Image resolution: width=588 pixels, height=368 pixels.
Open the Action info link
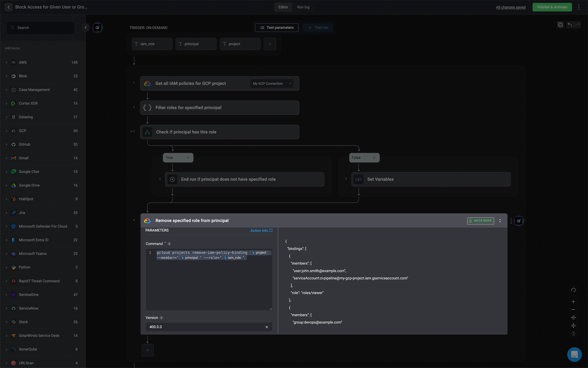261,231
